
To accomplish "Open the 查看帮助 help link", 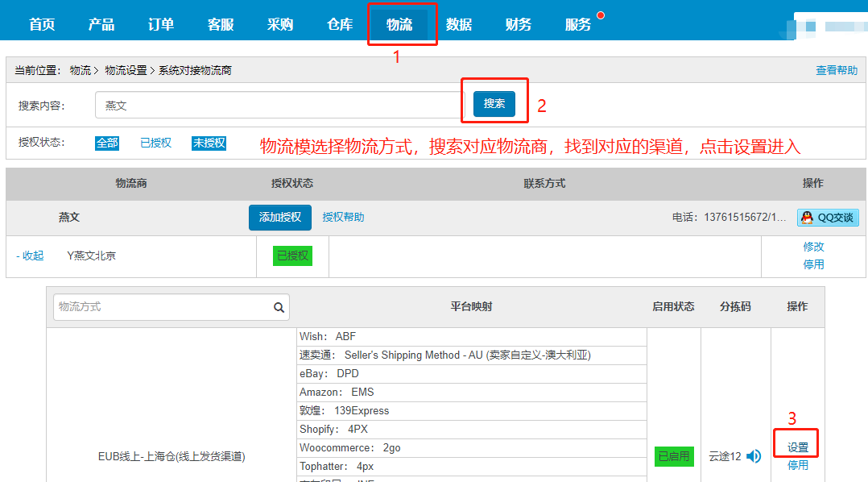I will click(837, 70).
